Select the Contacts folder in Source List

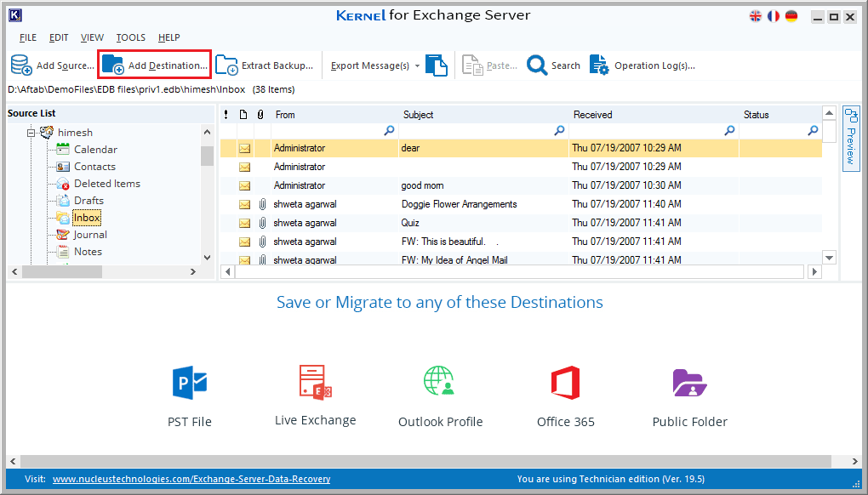pyautogui.click(x=94, y=167)
